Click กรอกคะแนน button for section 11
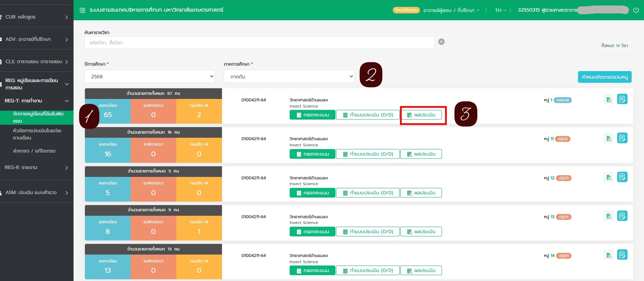The height and width of the screenshot is (281, 644). coord(312,154)
